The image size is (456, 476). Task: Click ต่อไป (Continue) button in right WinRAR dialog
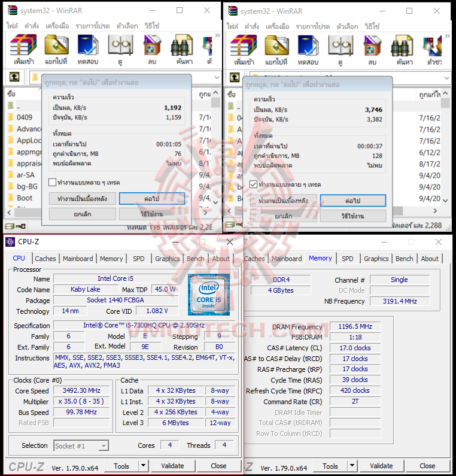353,201
